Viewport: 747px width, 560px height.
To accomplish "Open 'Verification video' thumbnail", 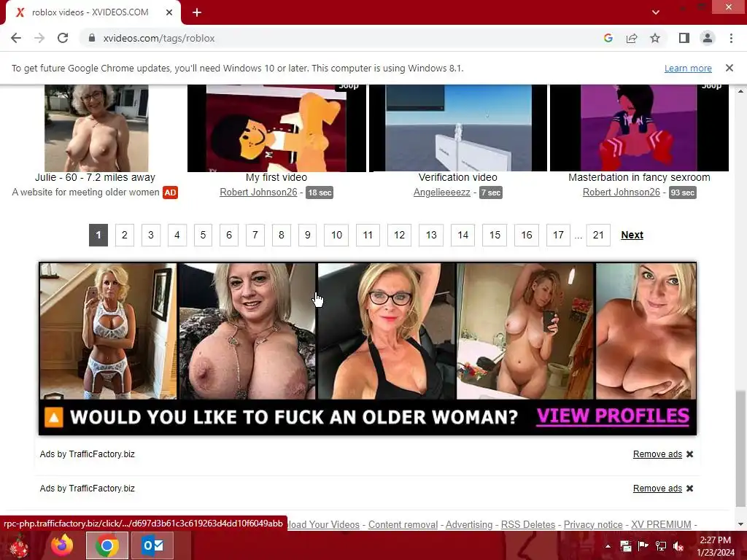I will point(458,128).
